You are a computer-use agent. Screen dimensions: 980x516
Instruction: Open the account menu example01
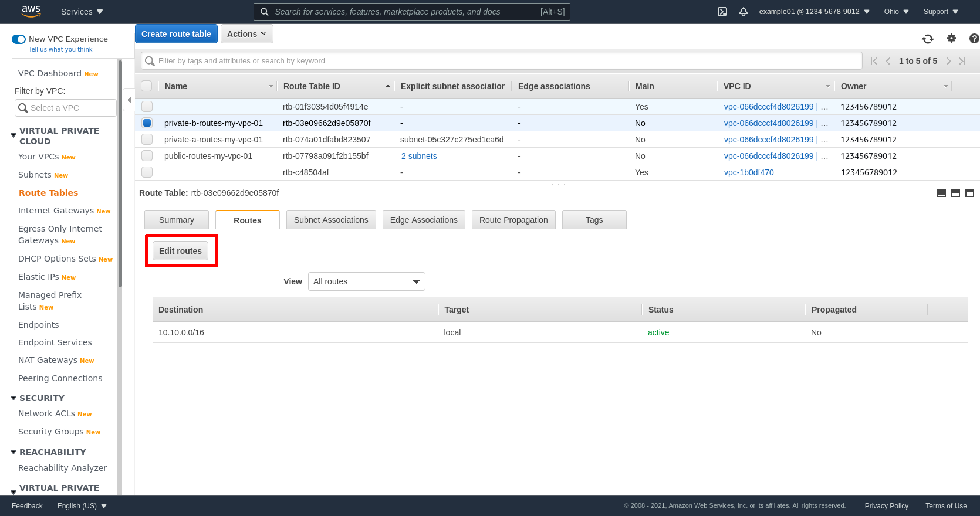814,12
